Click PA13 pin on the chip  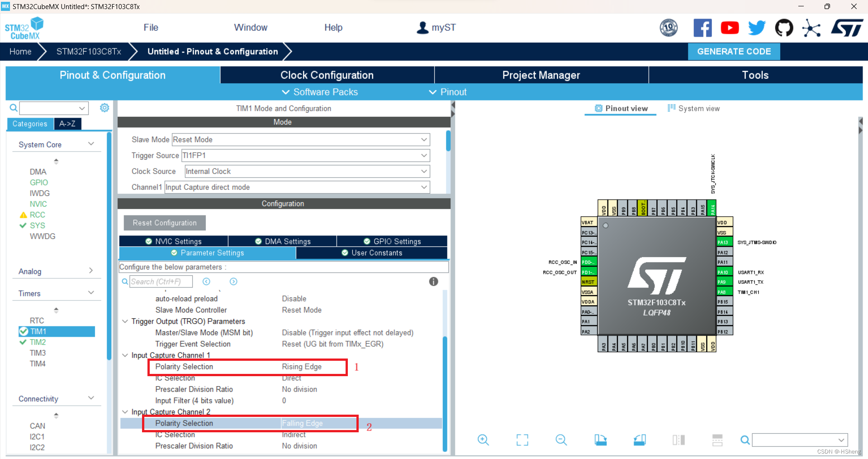[724, 242]
